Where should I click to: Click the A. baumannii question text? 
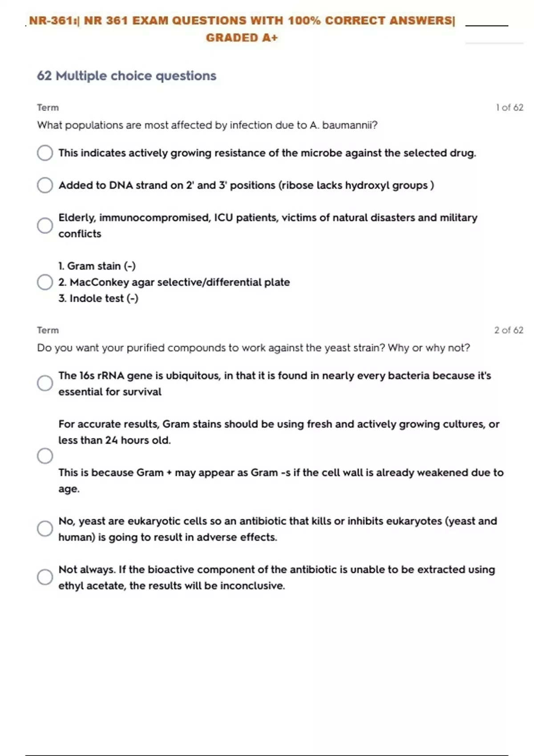[x=207, y=125]
